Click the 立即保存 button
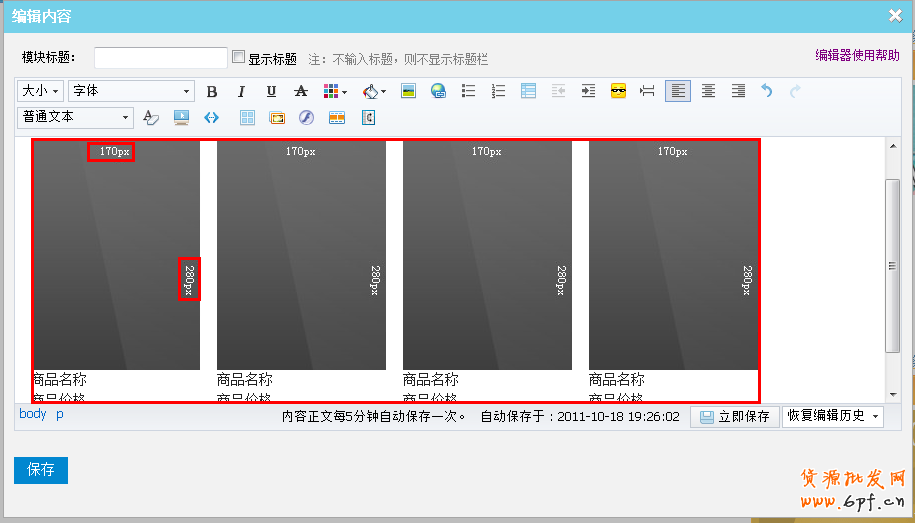The height and width of the screenshot is (523, 915). 735,416
